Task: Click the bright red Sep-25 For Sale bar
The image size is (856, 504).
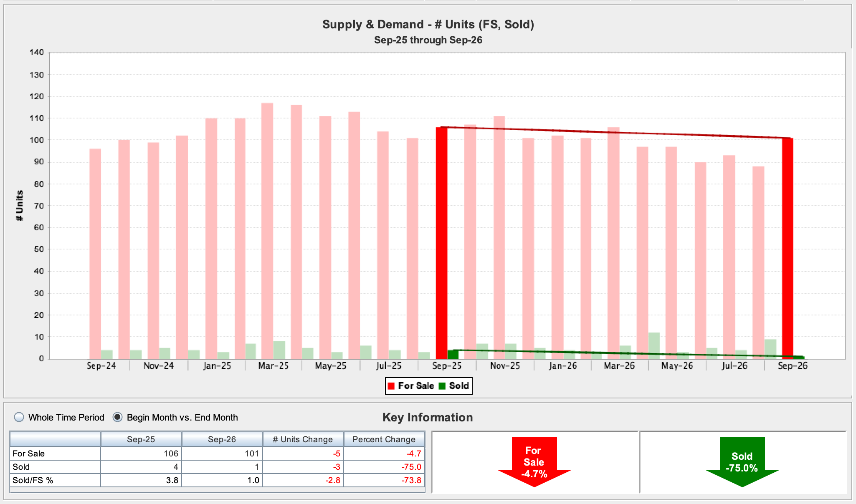Action: [441, 243]
